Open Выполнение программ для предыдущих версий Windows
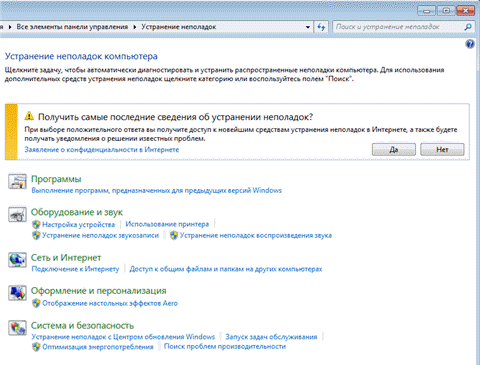This screenshot has width=480, height=365. 157,190
